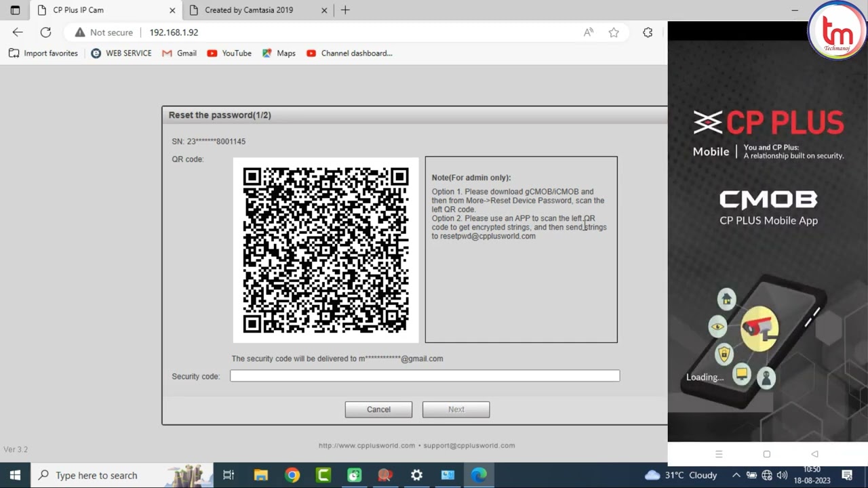The width and height of the screenshot is (868, 488).
Task: Open tab actions menu icon
Action: pyautogui.click(x=15, y=10)
